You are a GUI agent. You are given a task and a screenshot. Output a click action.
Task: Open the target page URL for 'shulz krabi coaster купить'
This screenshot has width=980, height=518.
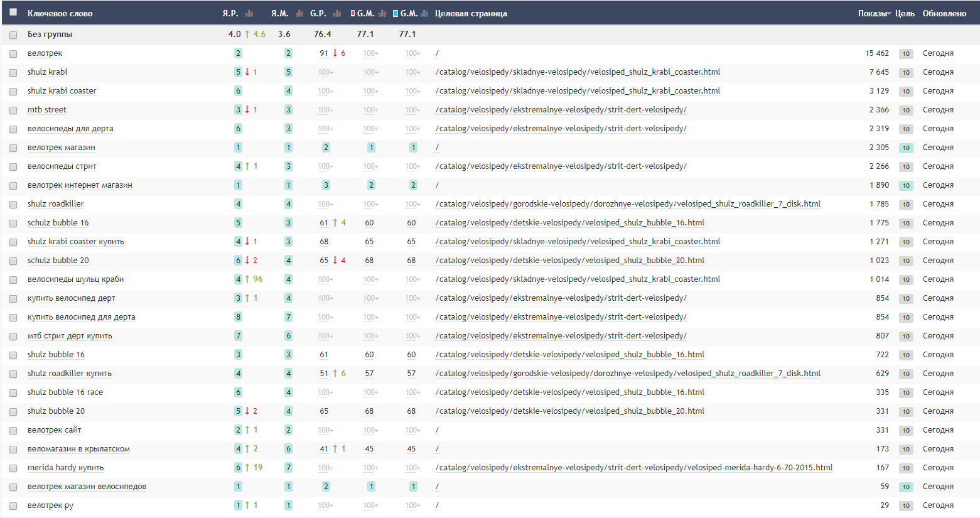click(x=578, y=242)
